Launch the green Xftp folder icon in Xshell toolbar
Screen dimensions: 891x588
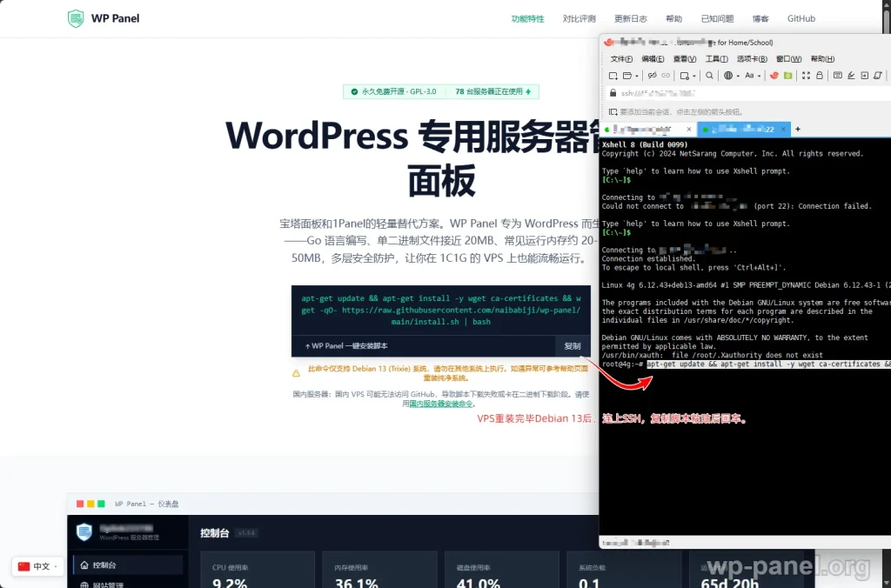click(788, 76)
